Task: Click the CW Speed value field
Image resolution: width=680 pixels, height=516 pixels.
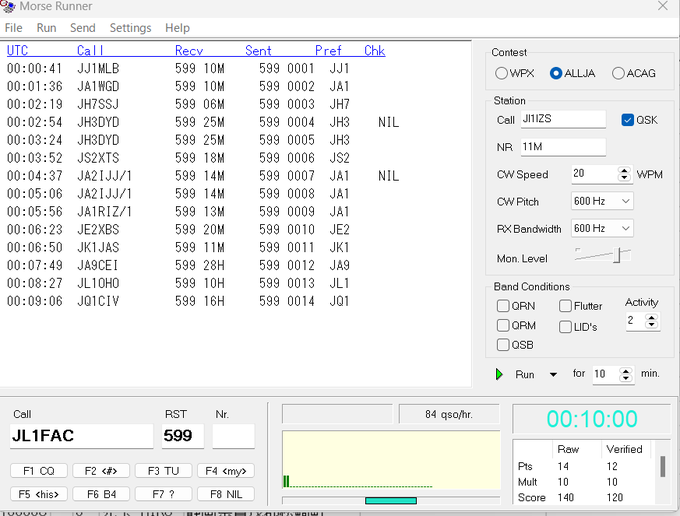Action: coord(595,174)
